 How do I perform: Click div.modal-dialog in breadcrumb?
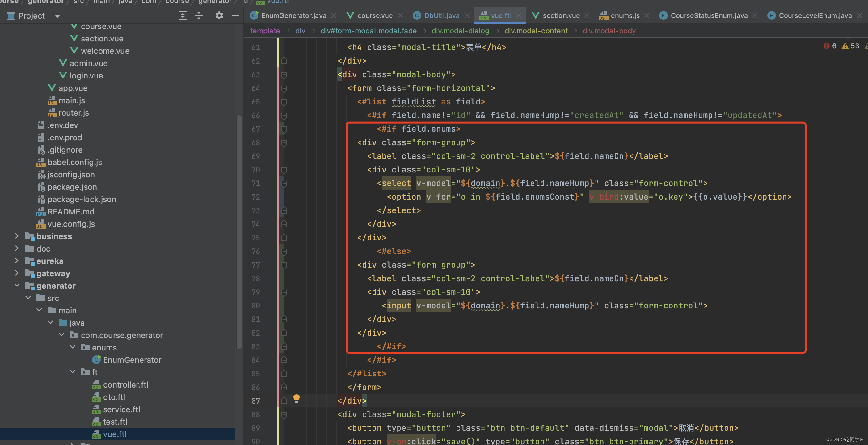pyautogui.click(x=460, y=31)
